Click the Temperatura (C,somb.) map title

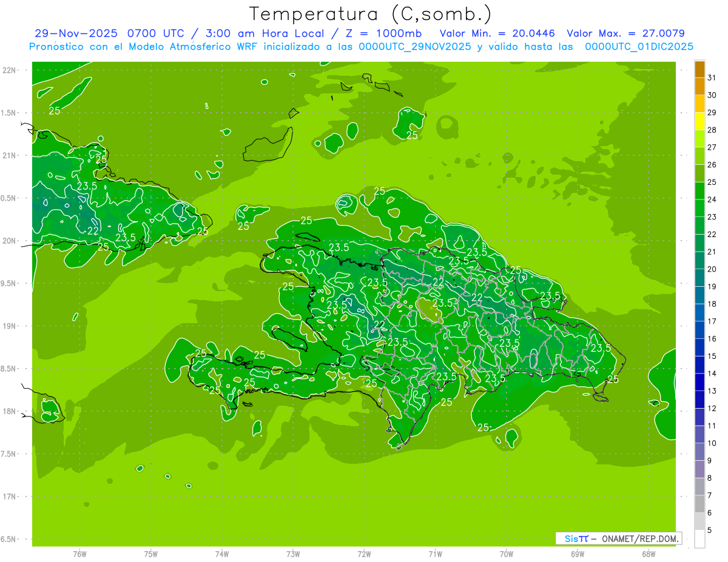click(x=370, y=13)
